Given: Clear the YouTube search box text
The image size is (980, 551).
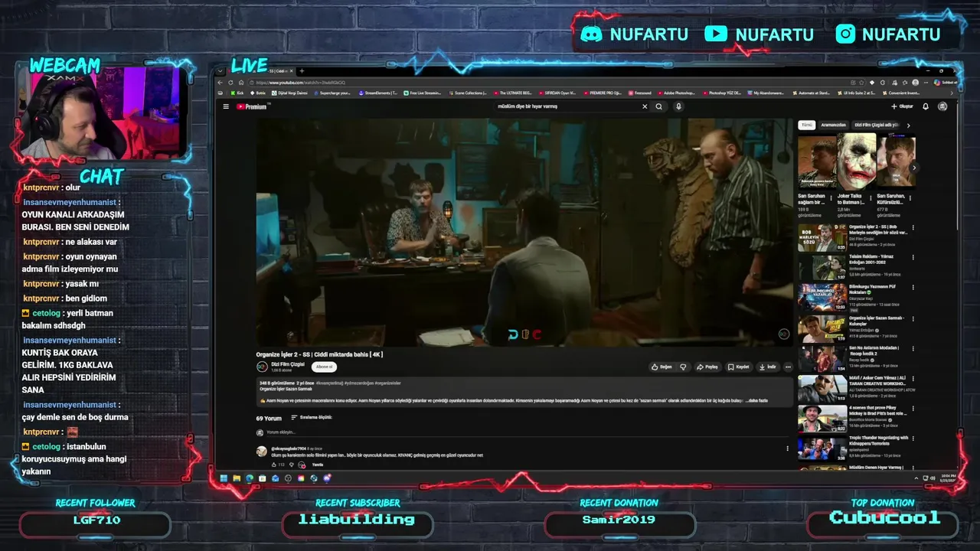Looking at the screenshot, I should click(645, 106).
